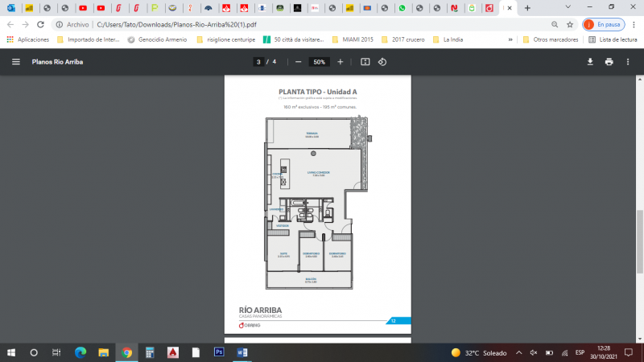Rotate the PDF counterclockwise

(x=382, y=62)
